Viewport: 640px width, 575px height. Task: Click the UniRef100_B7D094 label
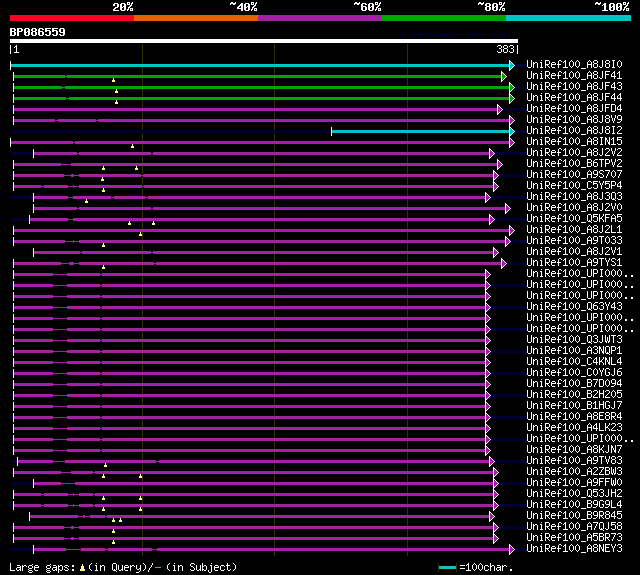coord(574,384)
